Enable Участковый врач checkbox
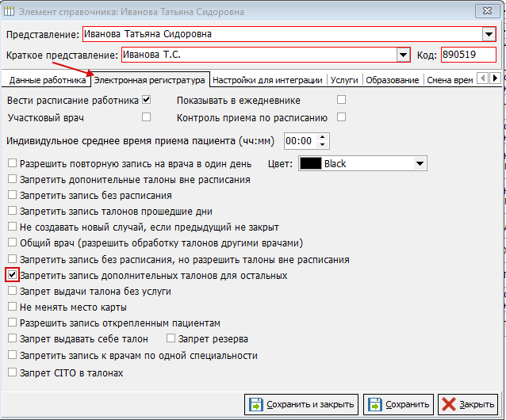The image size is (506, 420). pyautogui.click(x=146, y=117)
